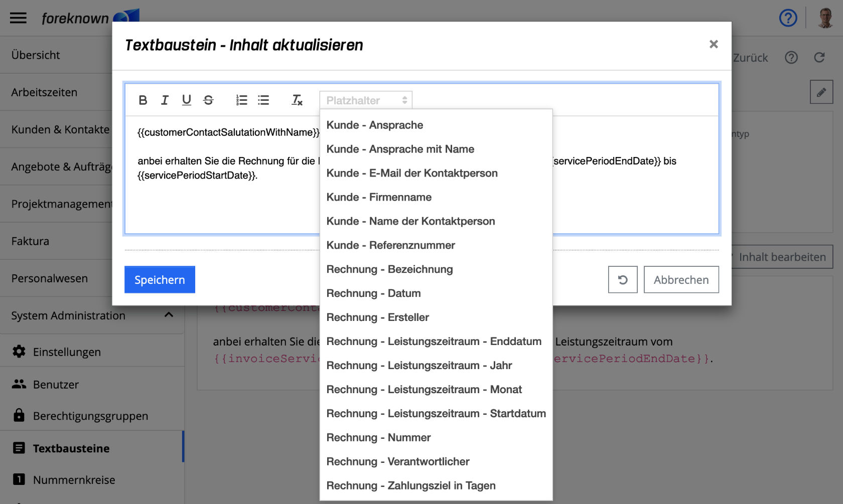This screenshot has width=843, height=504.
Task: Click the Berechtigungsgruppen lock icon
Action: 19,415
